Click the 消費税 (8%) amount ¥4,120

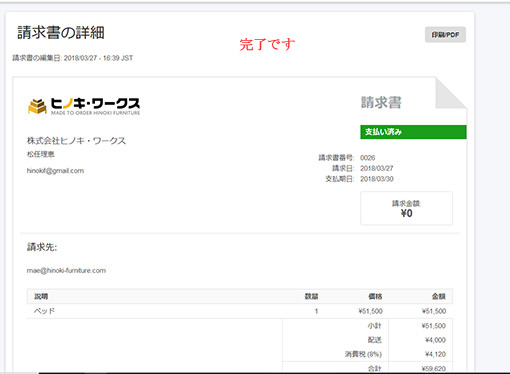pos(435,354)
